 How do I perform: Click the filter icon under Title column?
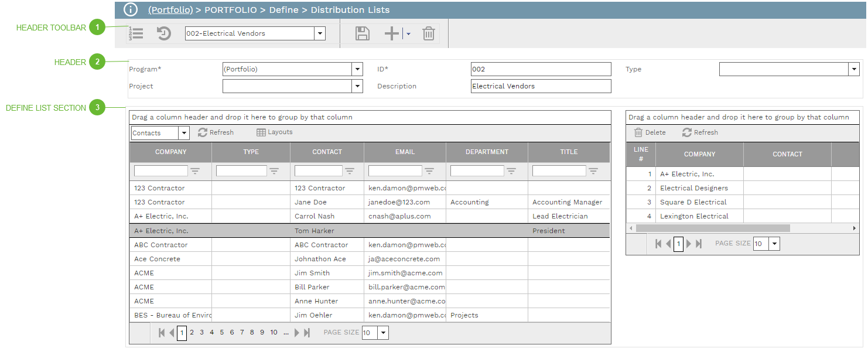pos(593,171)
